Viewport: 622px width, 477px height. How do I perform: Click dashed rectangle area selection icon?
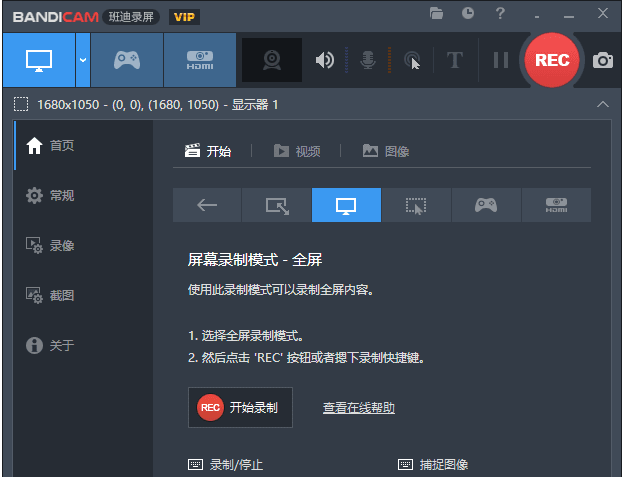[x=21, y=104]
